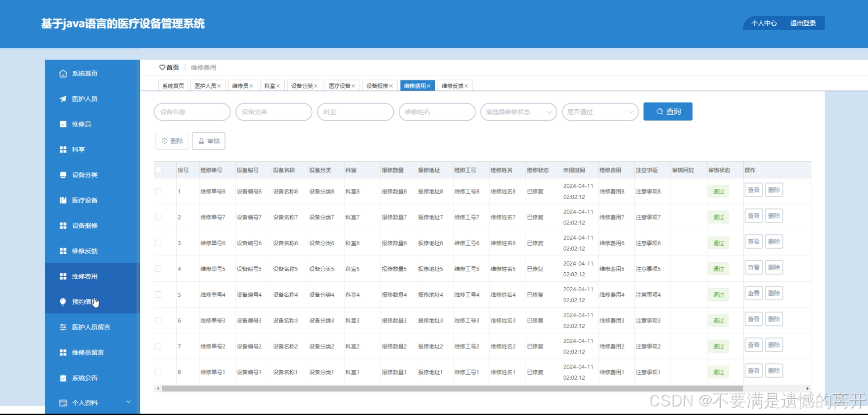Screen dimensions: 868x415
Task: Switch to the 系统首页 tab
Action: pos(174,86)
